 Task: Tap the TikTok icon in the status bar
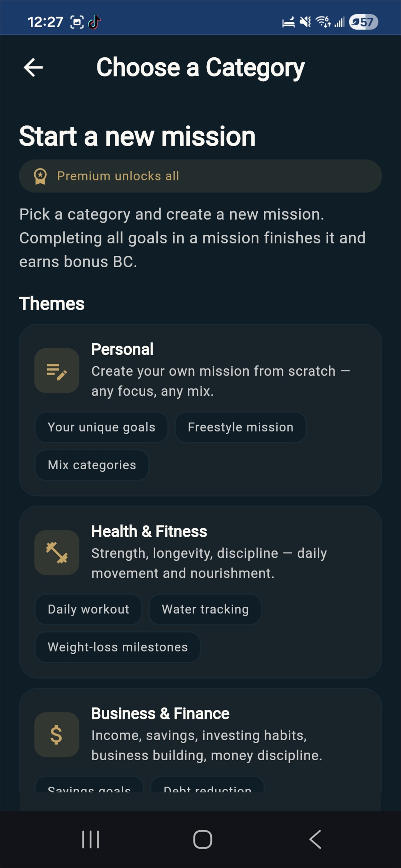click(93, 22)
